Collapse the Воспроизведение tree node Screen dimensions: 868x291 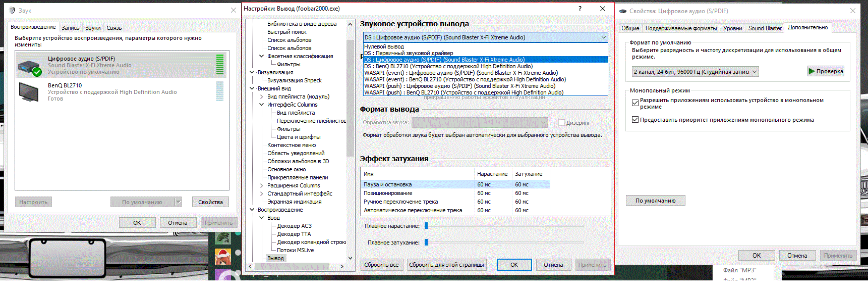click(252, 210)
